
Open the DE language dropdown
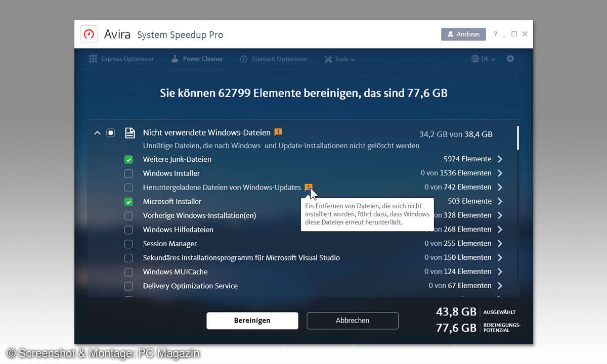(484, 59)
